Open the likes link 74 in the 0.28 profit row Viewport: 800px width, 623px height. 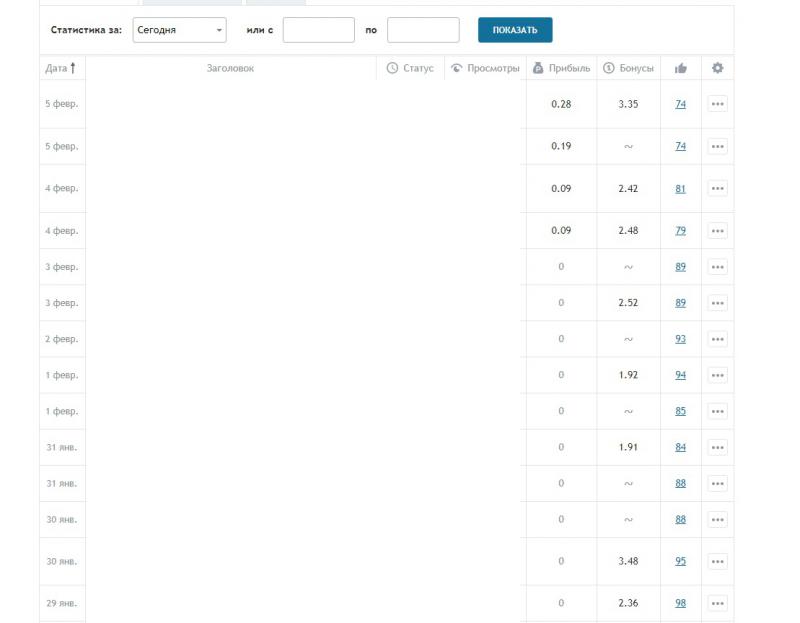tap(681, 104)
